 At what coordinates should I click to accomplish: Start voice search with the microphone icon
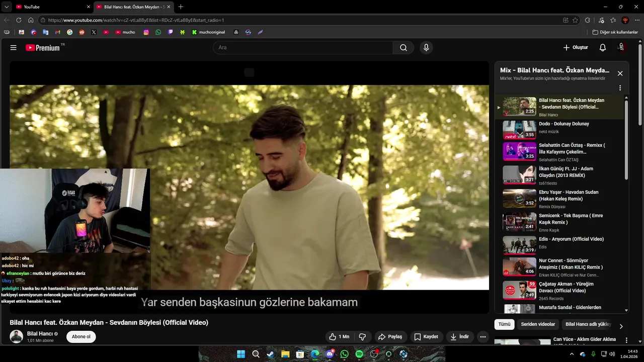click(x=426, y=48)
